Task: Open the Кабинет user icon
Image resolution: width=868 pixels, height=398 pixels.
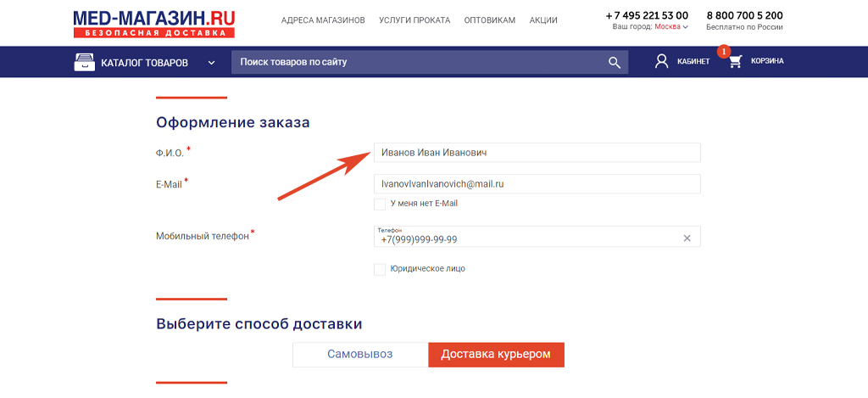Action: click(661, 62)
